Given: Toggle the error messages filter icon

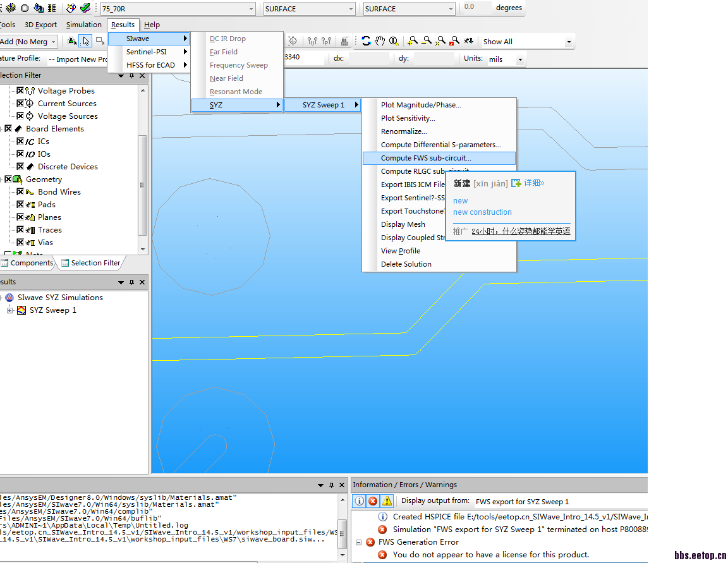Looking at the screenshot, I should pos(373,501).
